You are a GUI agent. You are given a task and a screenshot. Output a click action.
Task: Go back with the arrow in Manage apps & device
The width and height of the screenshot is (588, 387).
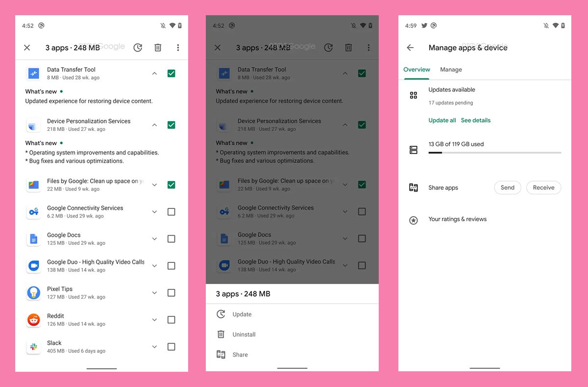[x=410, y=48]
